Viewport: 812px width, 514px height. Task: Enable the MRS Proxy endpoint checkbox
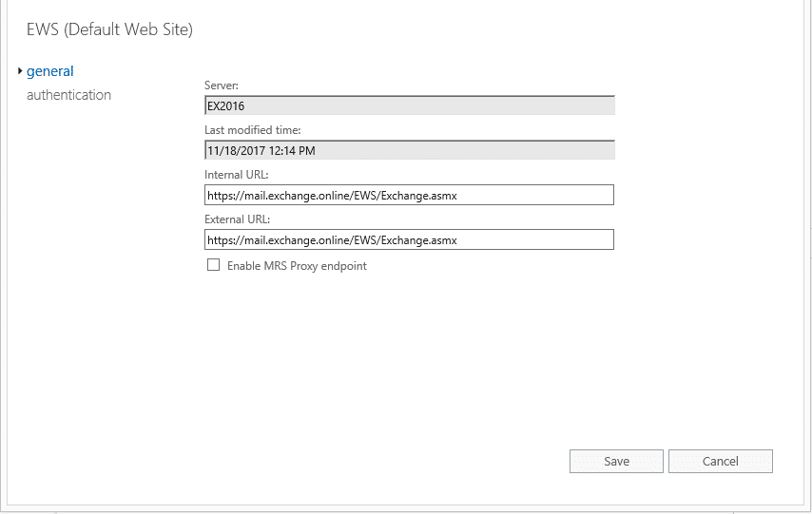click(213, 265)
